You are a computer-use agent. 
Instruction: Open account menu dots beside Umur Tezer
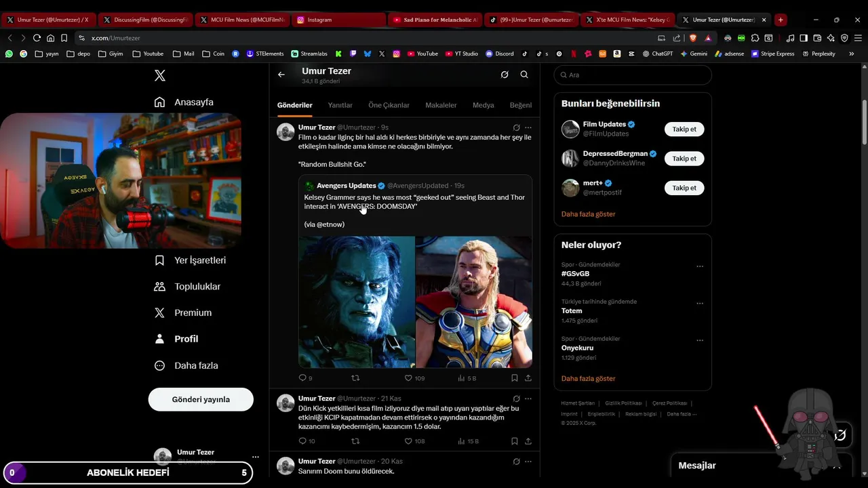[256, 457]
